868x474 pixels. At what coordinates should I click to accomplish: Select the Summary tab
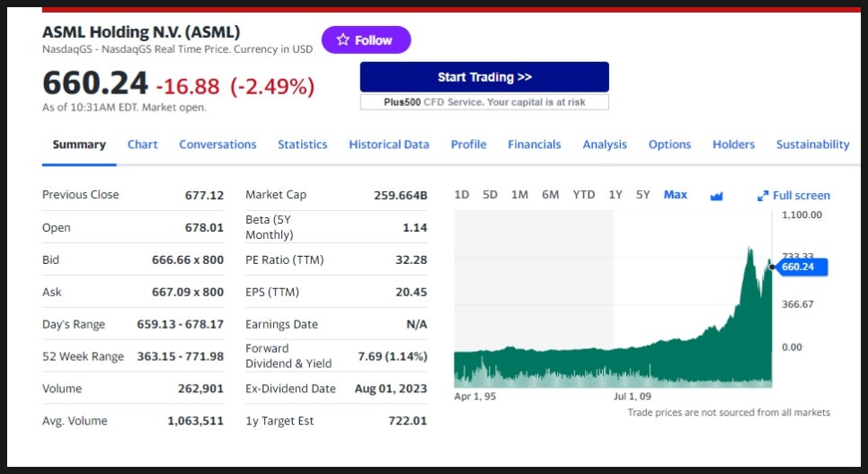[79, 145]
